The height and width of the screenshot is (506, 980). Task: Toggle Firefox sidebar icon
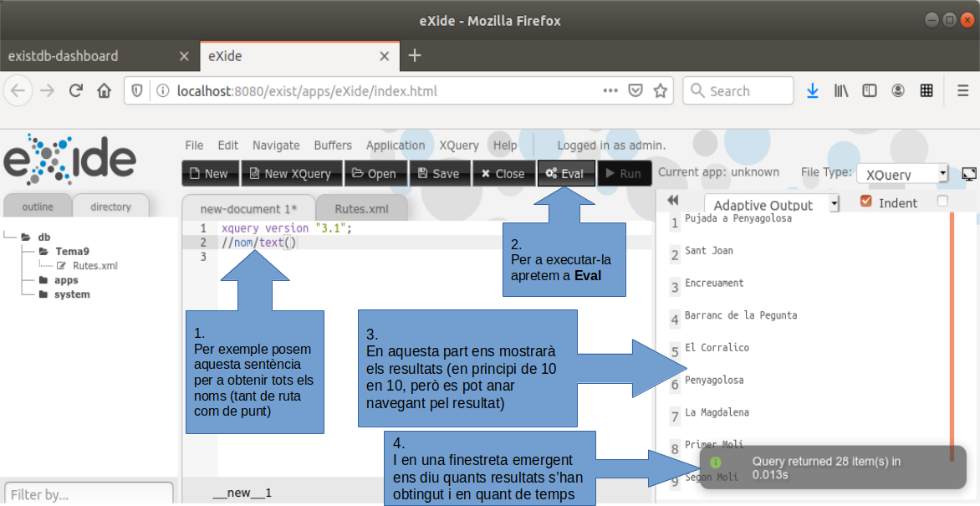click(x=870, y=90)
